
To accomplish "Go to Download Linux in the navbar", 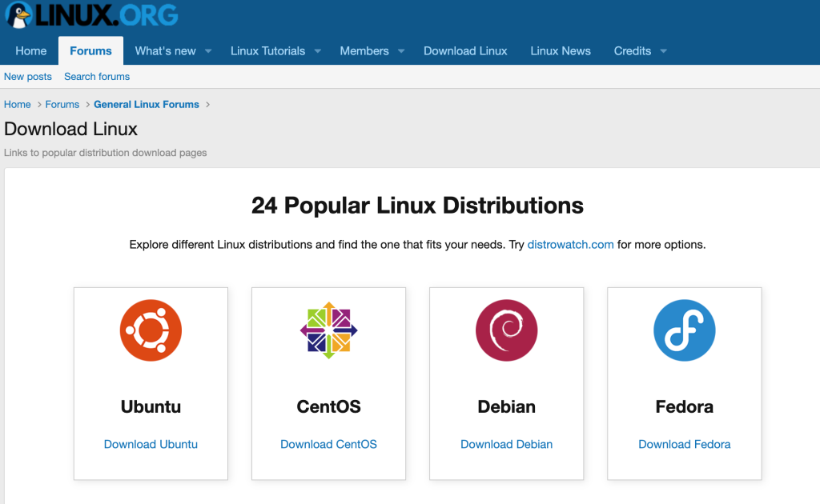I will click(x=465, y=50).
